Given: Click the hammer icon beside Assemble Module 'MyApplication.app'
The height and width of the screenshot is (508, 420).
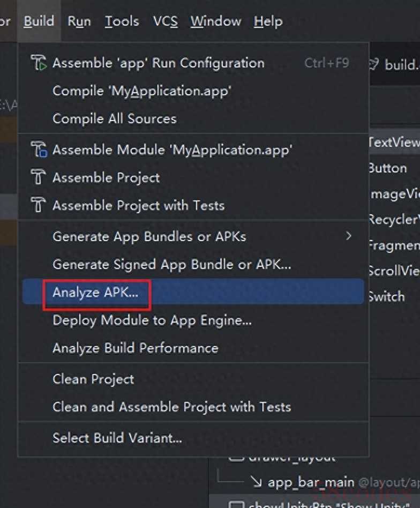Looking at the screenshot, I should [x=39, y=150].
